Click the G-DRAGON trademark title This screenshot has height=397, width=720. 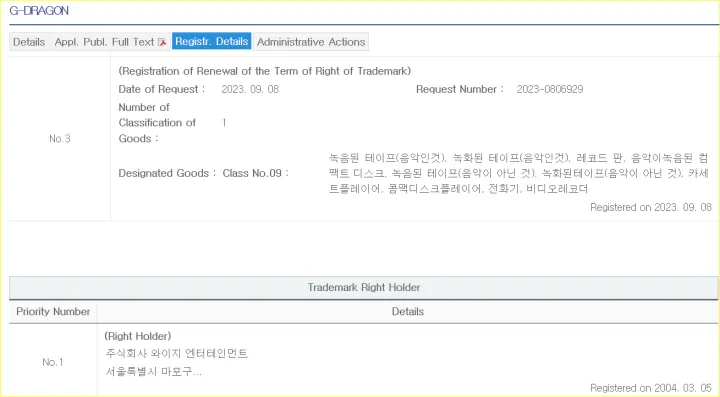(39, 11)
